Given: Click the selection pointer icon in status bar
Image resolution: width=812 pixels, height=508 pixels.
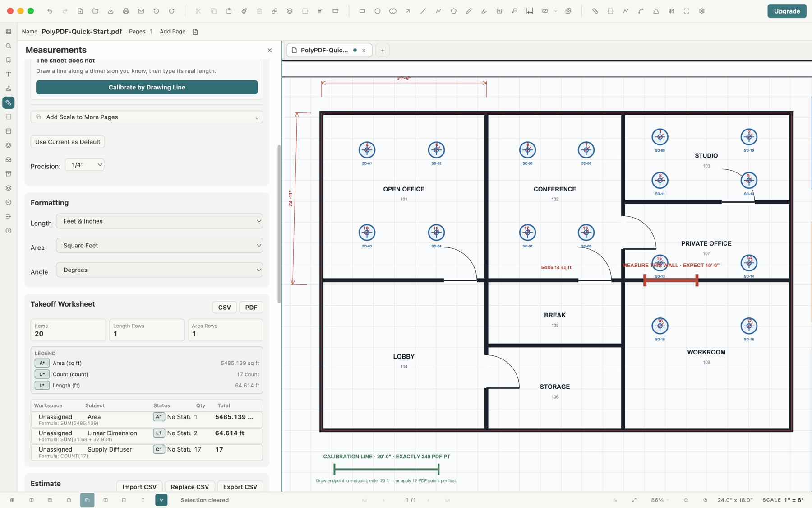Looking at the screenshot, I should coord(161,500).
